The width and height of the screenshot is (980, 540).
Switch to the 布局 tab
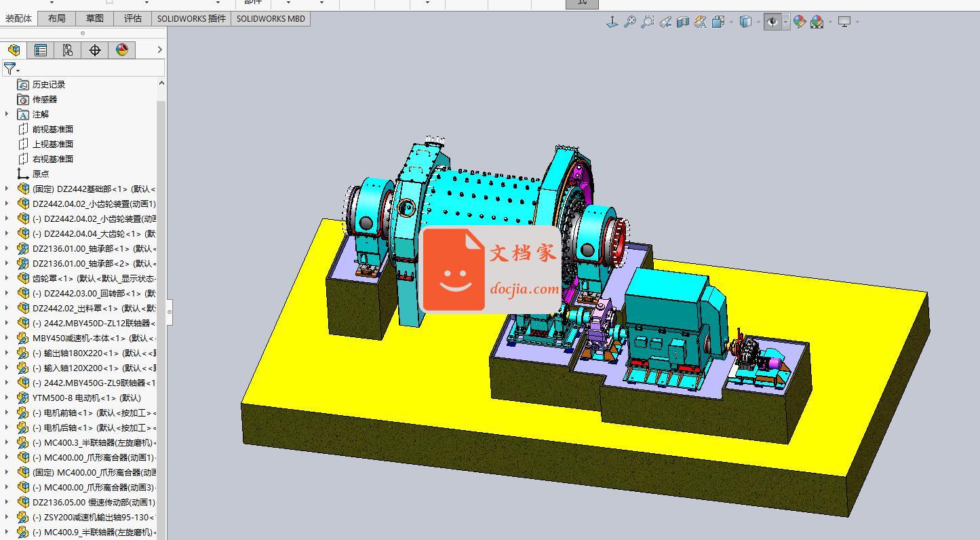(57, 18)
